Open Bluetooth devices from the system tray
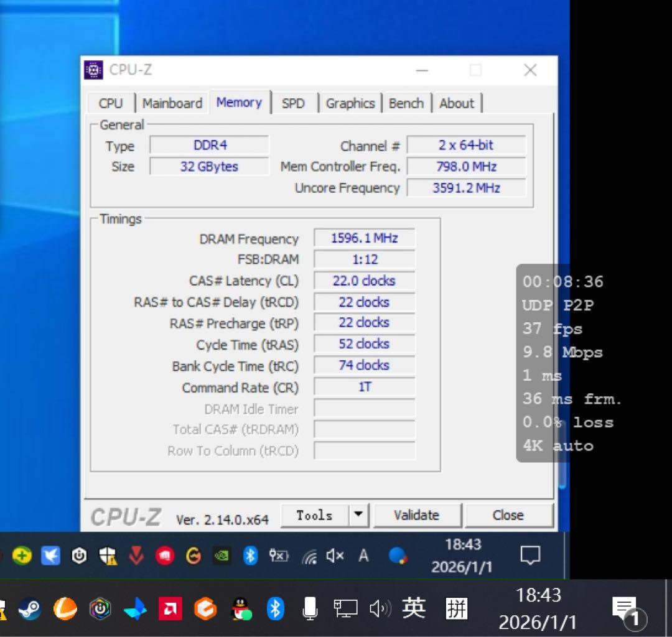This screenshot has width=672, height=637. point(250,556)
